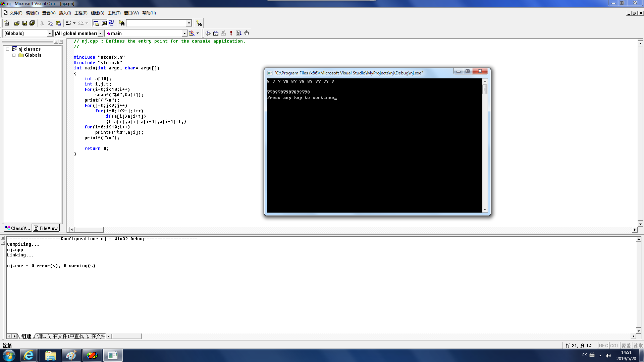Switch to the FileView tab
Viewport: 644px width, 362px height.
[x=46, y=228]
